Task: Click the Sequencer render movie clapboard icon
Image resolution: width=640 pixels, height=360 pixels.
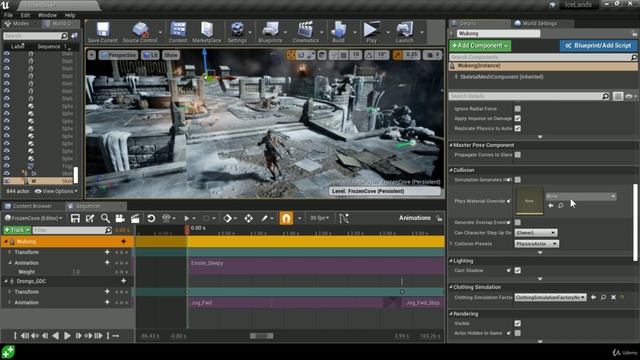Action: (135, 218)
